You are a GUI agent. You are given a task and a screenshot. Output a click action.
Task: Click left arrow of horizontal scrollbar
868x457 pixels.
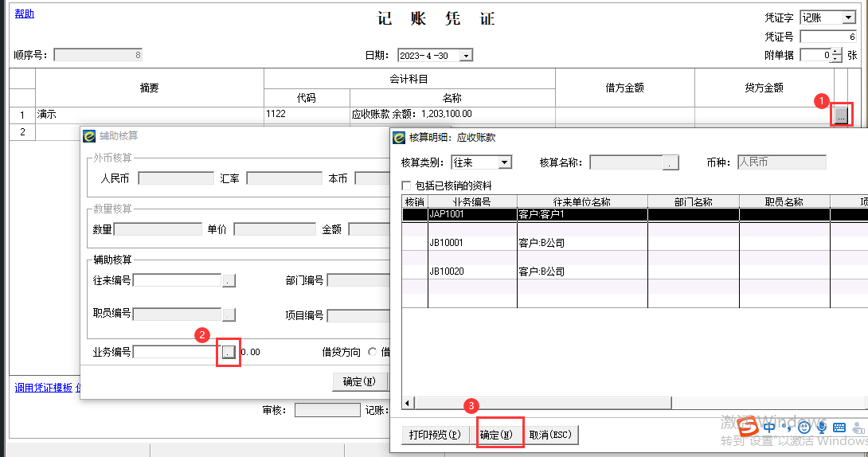point(408,403)
